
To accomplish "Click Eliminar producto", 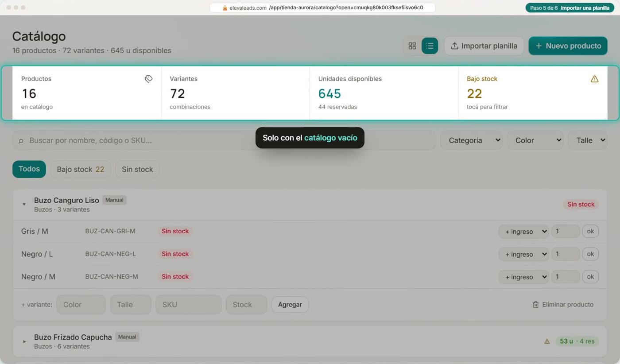I will coord(563,305).
